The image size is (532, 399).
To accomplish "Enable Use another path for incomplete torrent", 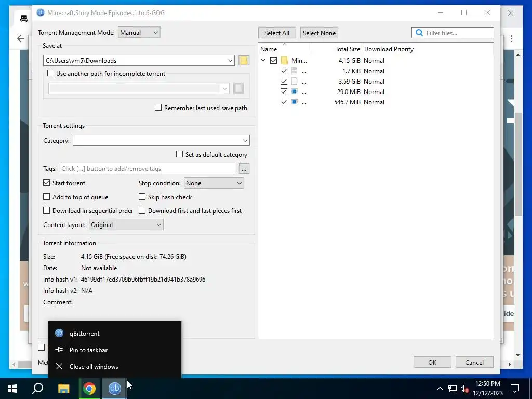I will tap(50, 73).
